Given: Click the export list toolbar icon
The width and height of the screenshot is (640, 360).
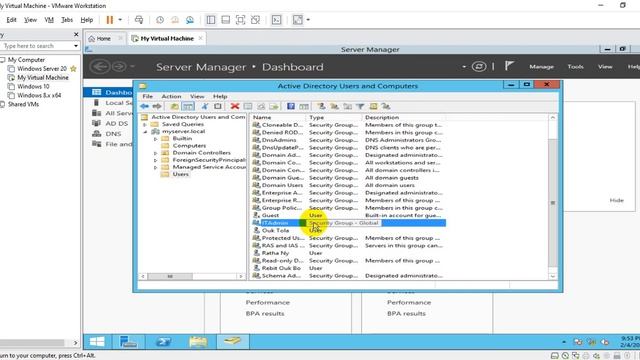Looking at the screenshot, I should pos(274,106).
